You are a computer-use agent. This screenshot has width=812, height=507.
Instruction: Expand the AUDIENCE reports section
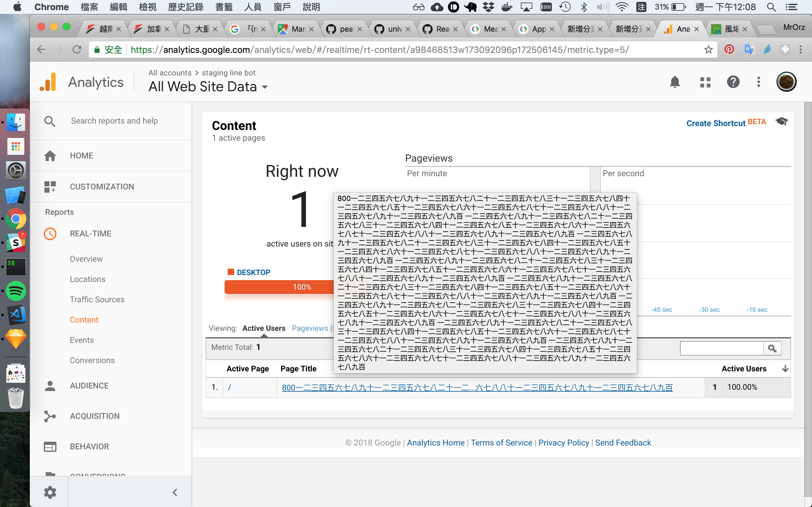click(x=89, y=386)
